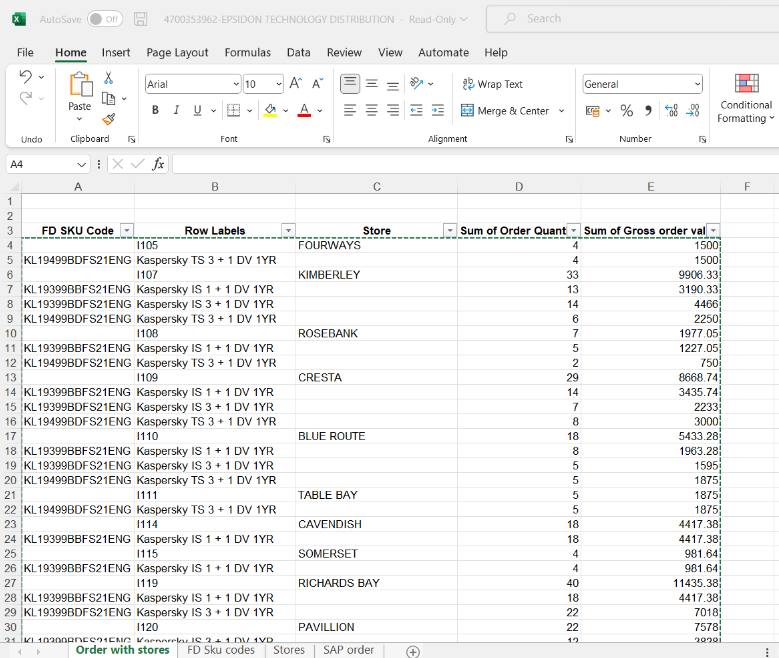Toggle the AutoSave switch
The height and width of the screenshot is (658, 779).
click(104, 19)
